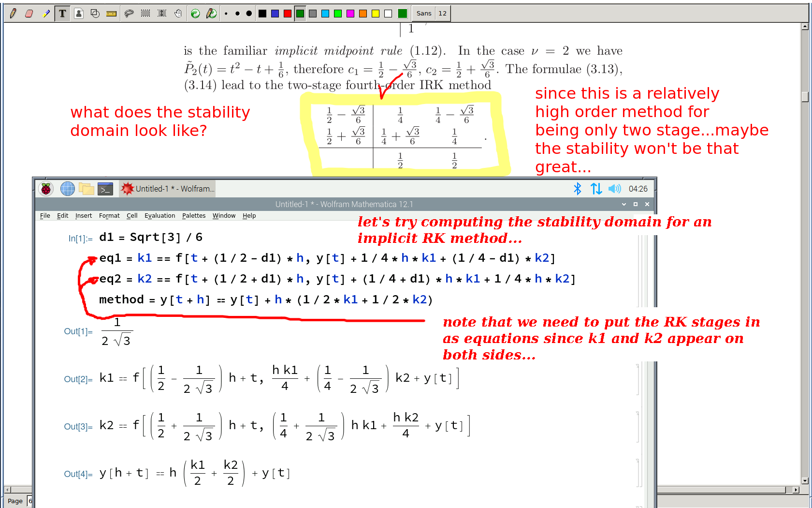812x508 pixels.
Task: Toggle the Ruler straight-line mode
Action: [112, 14]
